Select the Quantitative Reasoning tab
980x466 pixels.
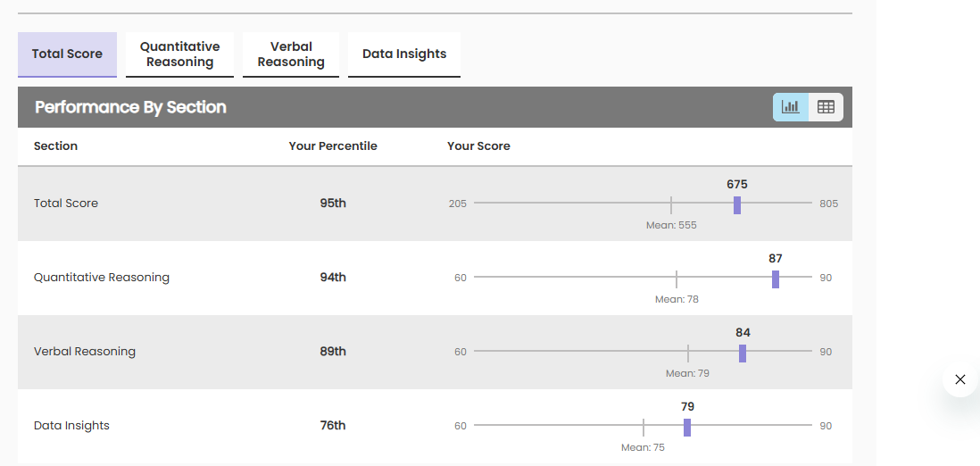click(x=179, y=54)
